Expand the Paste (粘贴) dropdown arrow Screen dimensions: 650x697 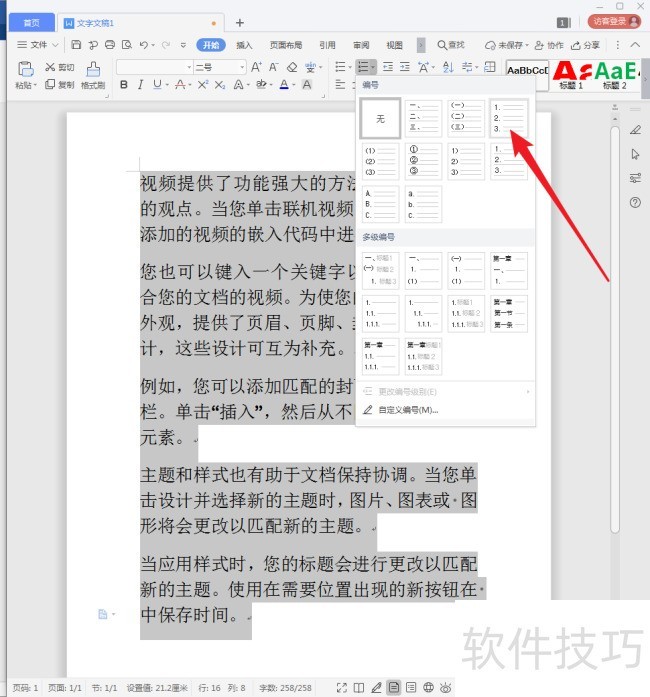35,85
